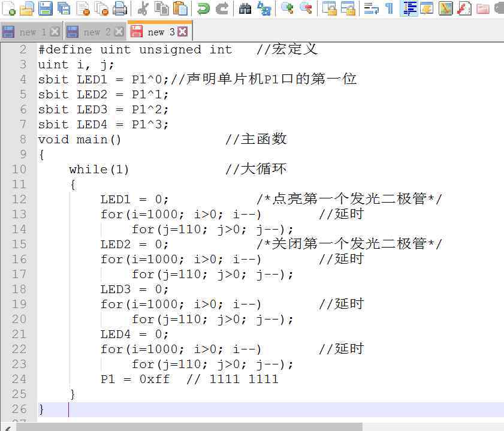This screenshot has height=431, width=504.
Task: Click the 'sbit LED2 = P1^1;' line
Action: point(103,95)
